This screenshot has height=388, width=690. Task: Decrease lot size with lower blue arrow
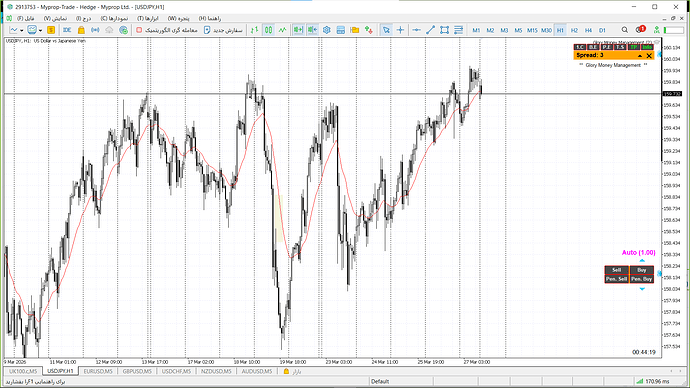click(642, 289)
